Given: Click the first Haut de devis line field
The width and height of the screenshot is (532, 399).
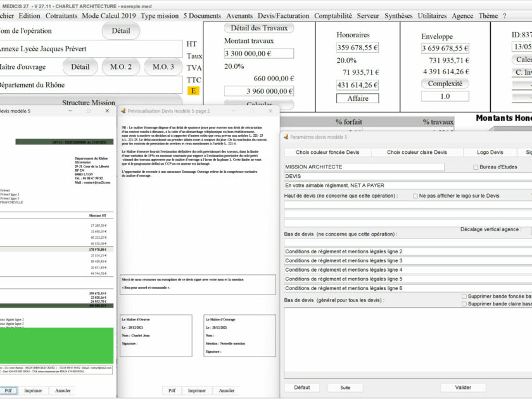Looking at the screenshot, I should [x=408, y=205].
